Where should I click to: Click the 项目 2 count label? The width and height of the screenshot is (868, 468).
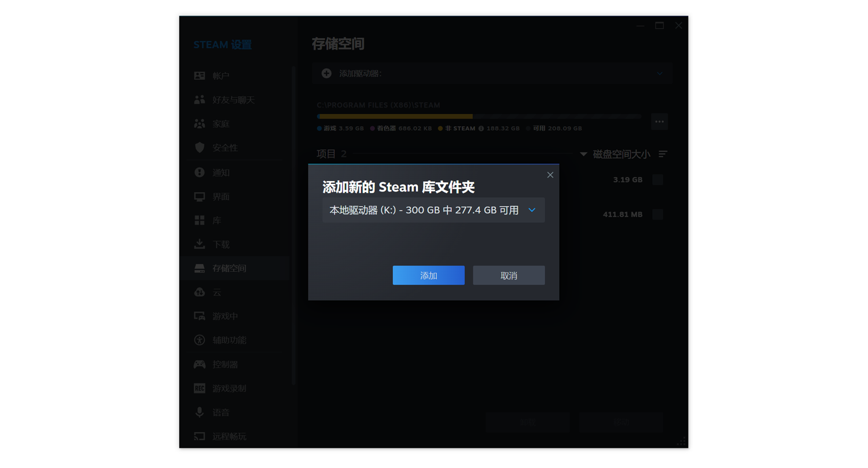[x=332, y=154]
